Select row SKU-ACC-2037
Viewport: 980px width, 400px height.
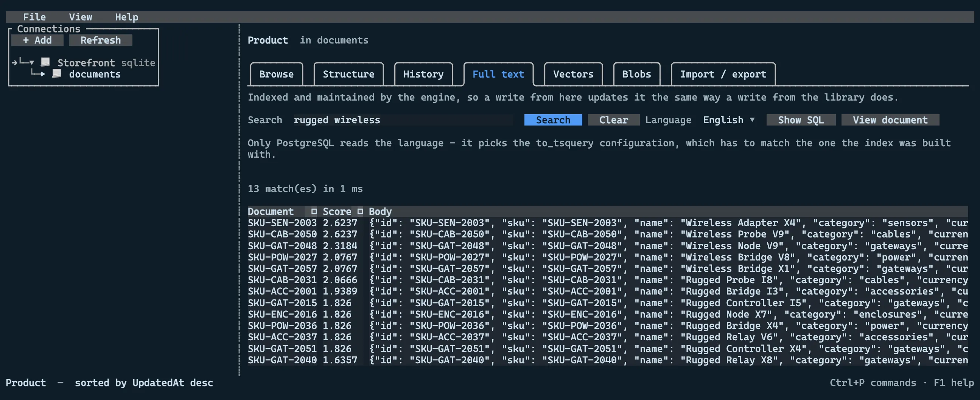[x=608, y=337]
